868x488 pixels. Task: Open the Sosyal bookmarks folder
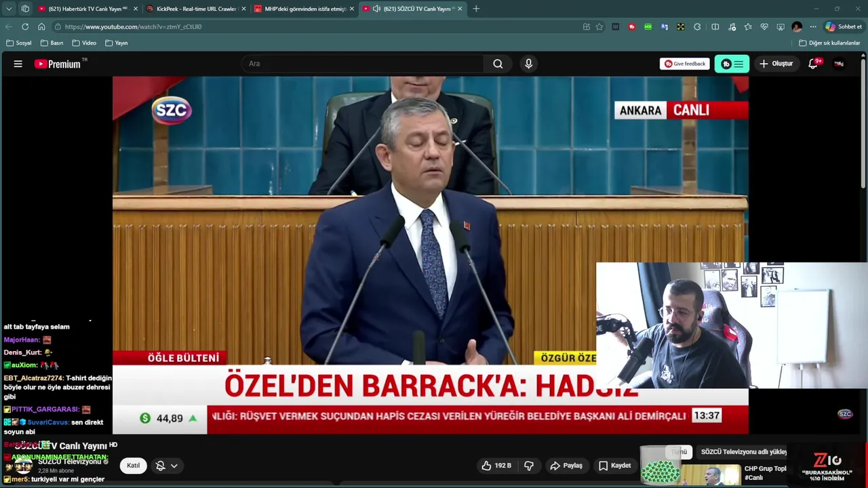(19, 43)
